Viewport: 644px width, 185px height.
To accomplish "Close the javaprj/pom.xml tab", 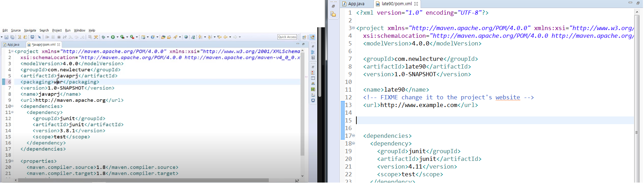I will tap(59, 44).
